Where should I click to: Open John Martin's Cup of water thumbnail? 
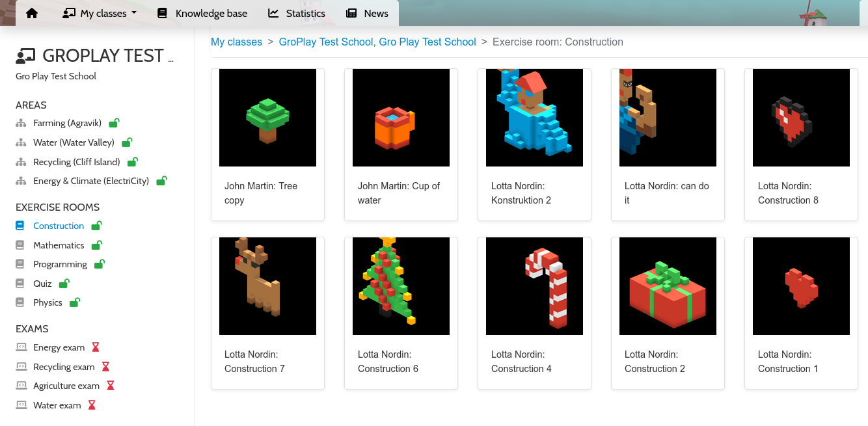coord(401,118)
